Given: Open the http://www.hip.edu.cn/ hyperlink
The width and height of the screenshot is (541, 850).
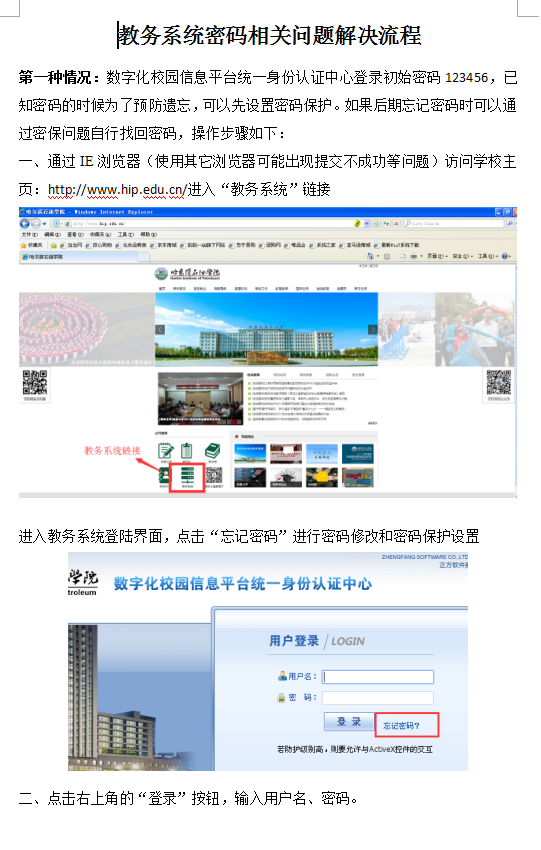Looking at the screenshot, I should point(117,190).
